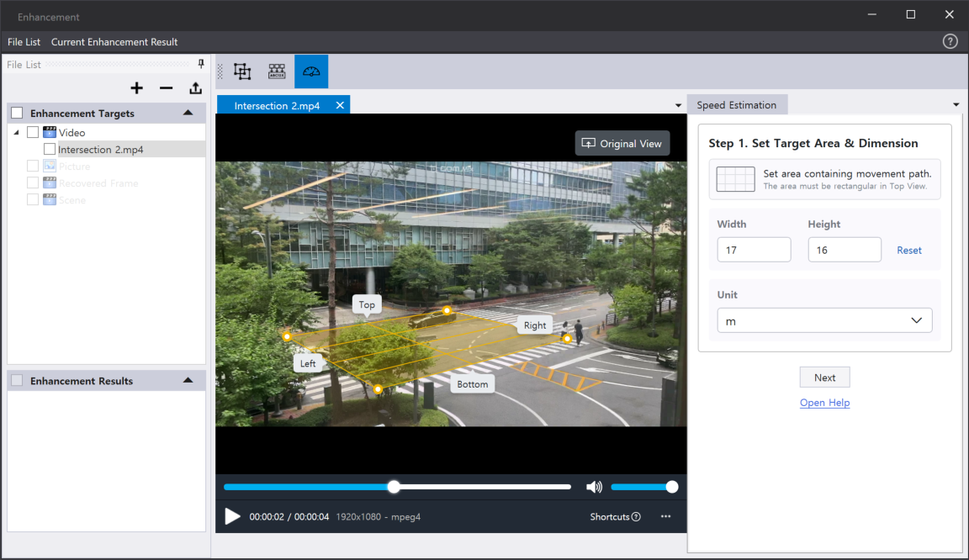Open the three-dot more options menu

tap(665, 516)
